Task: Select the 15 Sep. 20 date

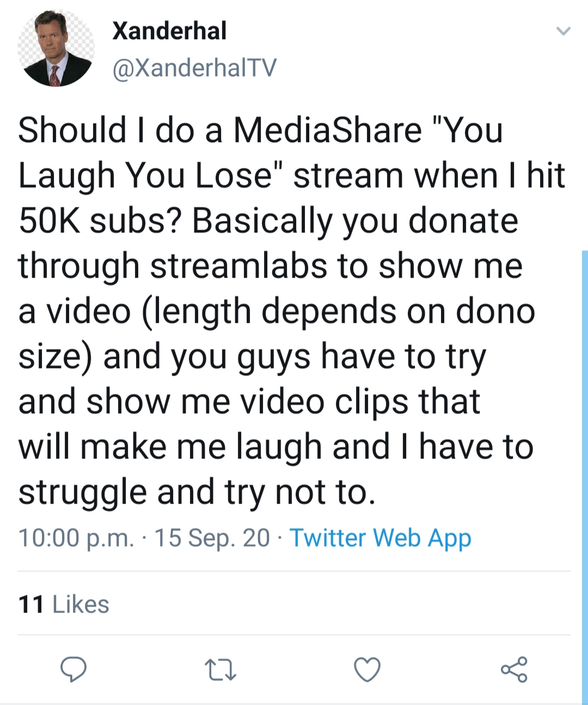Action: (212, 538)
